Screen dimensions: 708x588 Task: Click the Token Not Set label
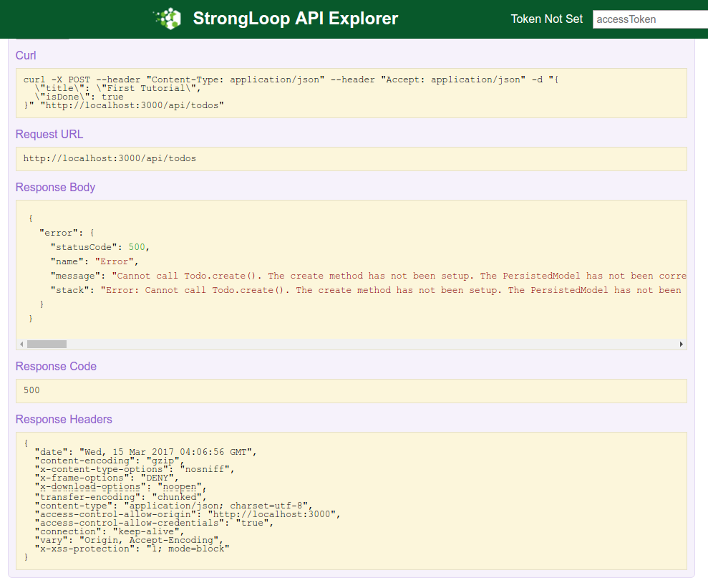546,19
